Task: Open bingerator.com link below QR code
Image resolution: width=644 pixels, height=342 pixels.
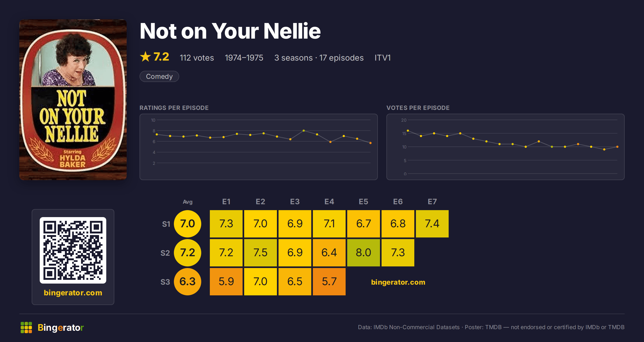Action: [x=73, y=293]
